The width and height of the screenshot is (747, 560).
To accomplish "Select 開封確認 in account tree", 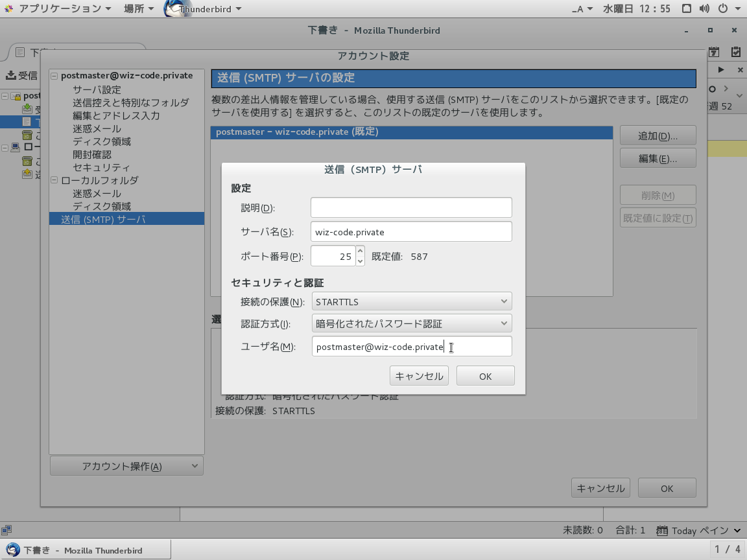I will (x=92, y=154).
